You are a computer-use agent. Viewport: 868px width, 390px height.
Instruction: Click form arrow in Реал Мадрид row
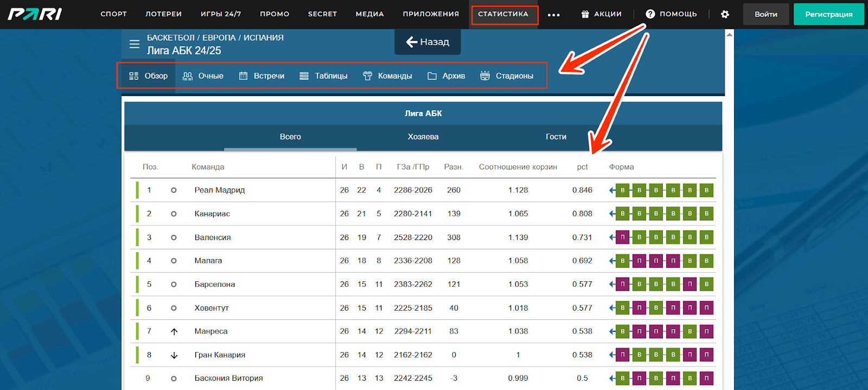coord(612,190)
